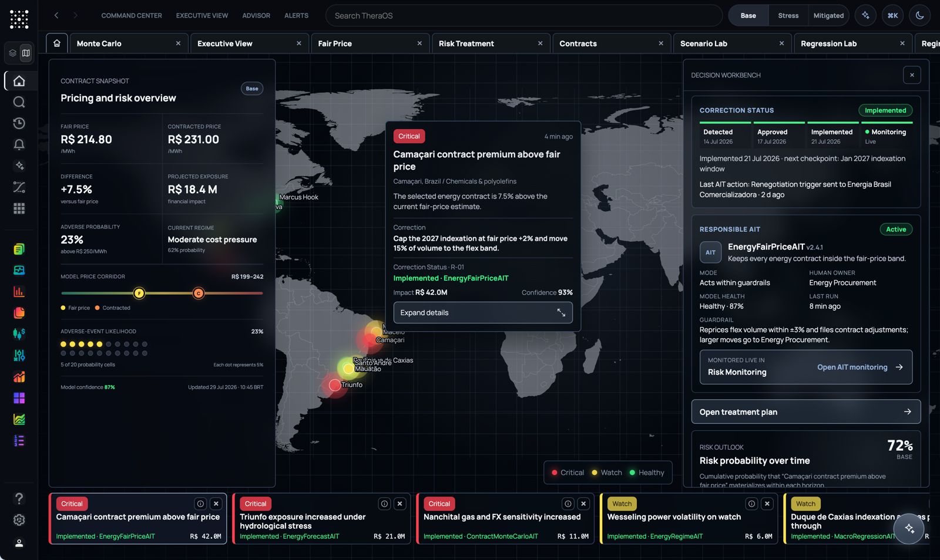Open the command palette ⌘K button

892,16
